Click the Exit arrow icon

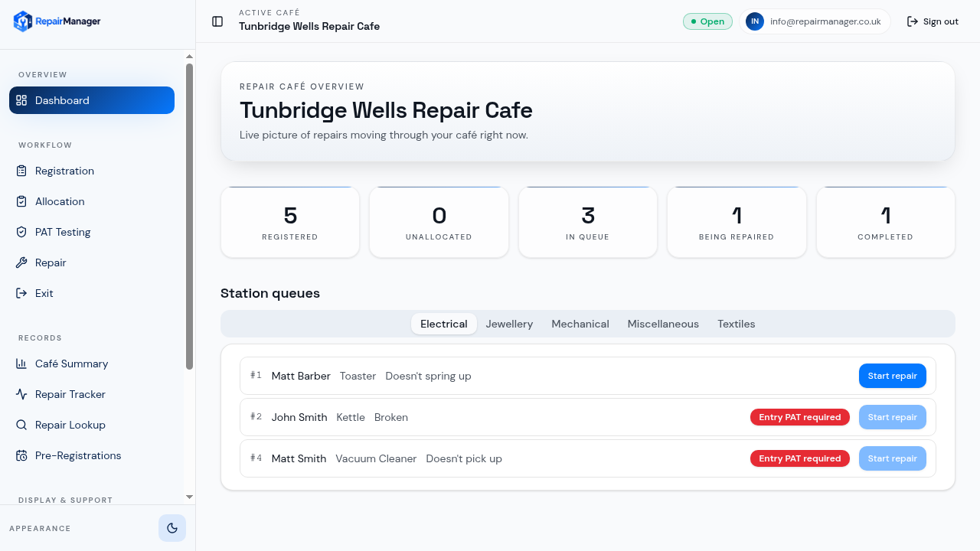(x=21, y=293)
